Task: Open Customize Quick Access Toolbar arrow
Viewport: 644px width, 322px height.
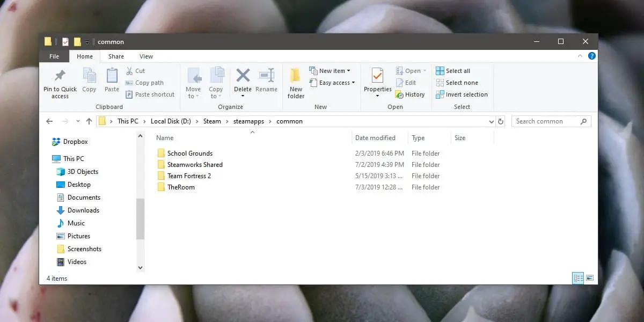Action: 87,42
